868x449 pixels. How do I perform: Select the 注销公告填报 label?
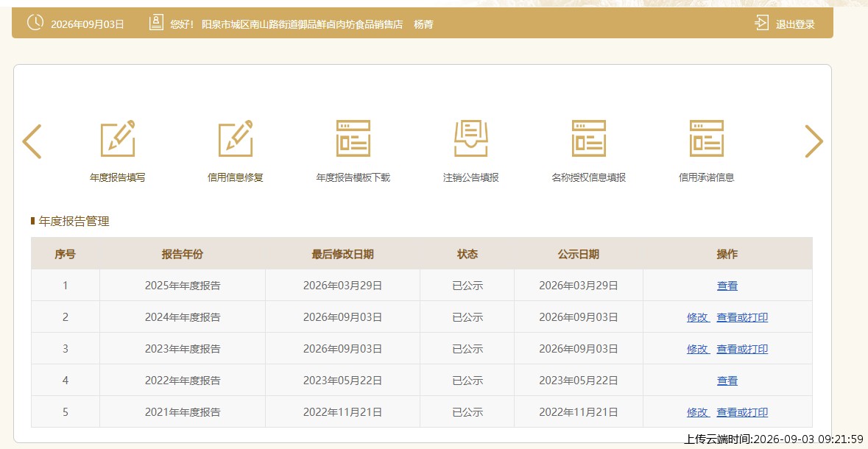pyautogui.click(x=471, y=177)
